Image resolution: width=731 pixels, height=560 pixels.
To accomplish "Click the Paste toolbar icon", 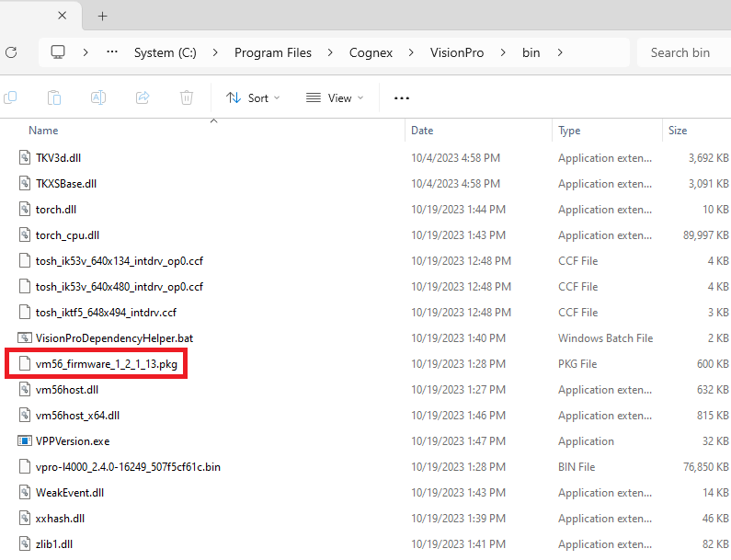I will 54,97.
